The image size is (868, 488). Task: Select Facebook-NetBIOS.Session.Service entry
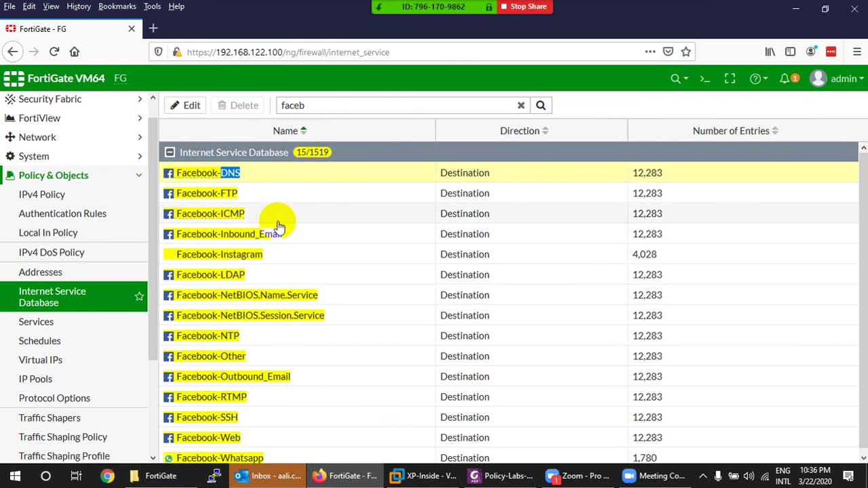[x=250, y=315]
